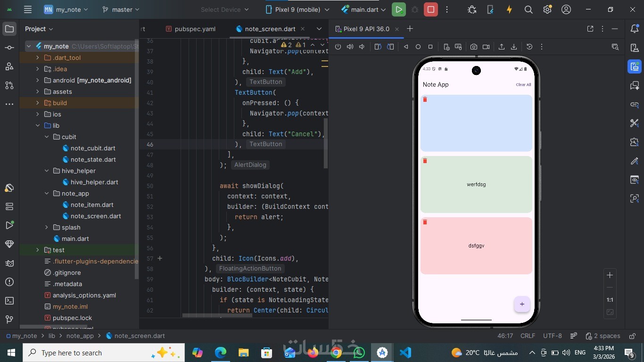The image size is (644, 362).
Task: Open the Commit tool window in left sidebar
Action: pyautogui.click(x=9, y=48)
